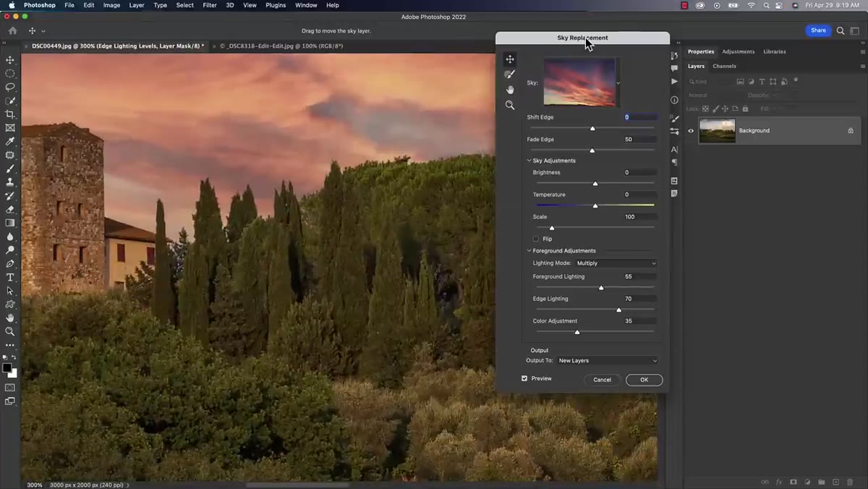The width and height of the screenshot is (868, 489).
Task: Select the Lasso tool in the toolbar
Action: (10, 87)
